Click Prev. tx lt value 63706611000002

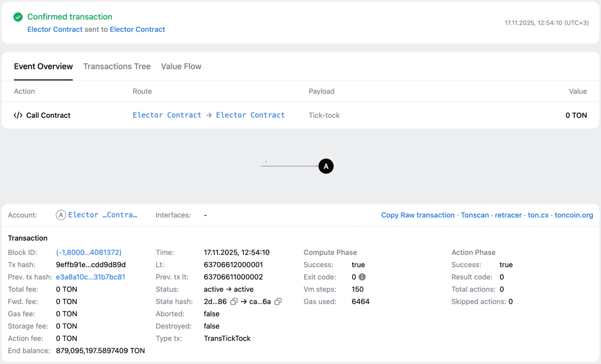pos(233,277)
